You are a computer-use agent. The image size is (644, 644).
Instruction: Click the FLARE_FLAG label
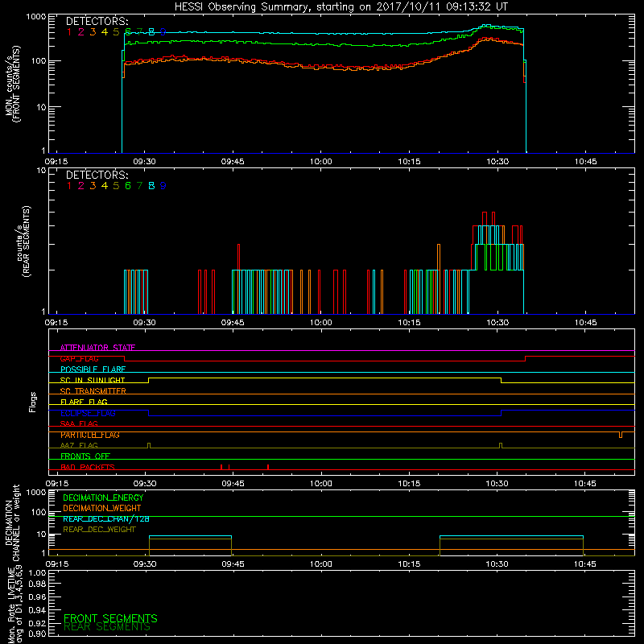click(84, 402)
